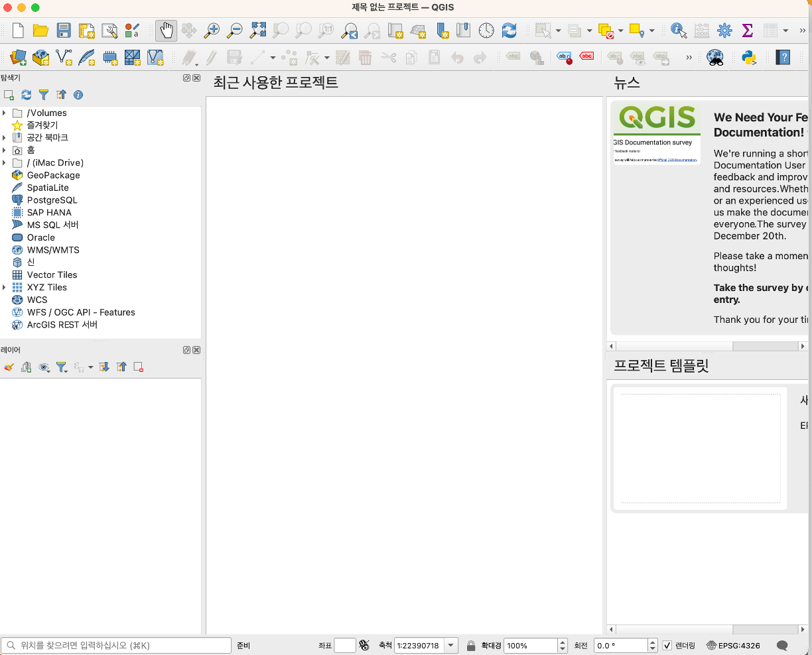Viewport: 812px width, 655px height.
Task: Open the Official QGIS Documentation link in news
Action: click(677, 160)
